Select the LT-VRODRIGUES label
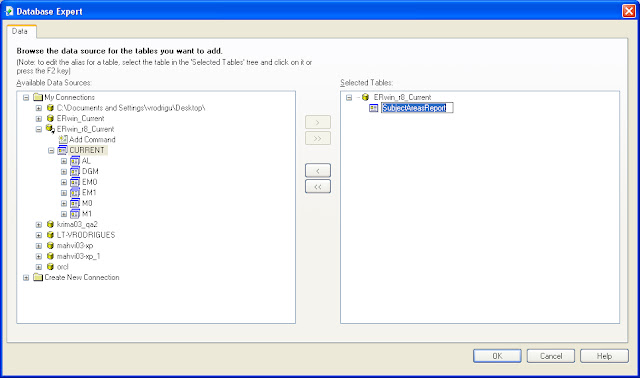This screenshot has height=378, width=640. 86,235
